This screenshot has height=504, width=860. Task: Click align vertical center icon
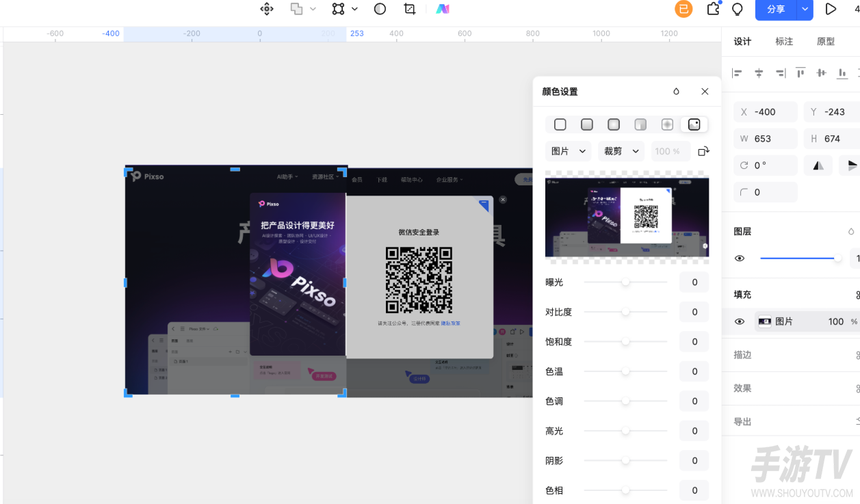(822, 72)
